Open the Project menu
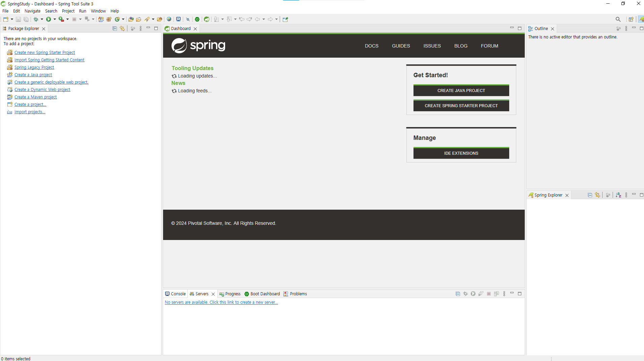 click(x=68, y=11)
